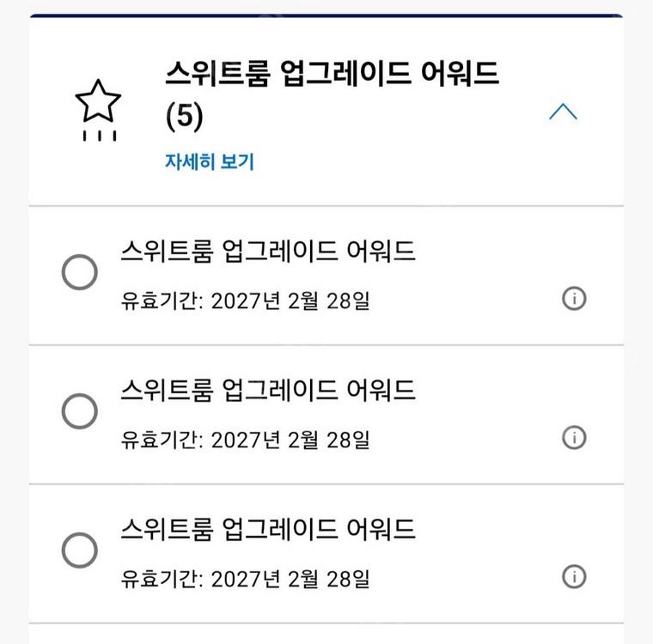This screenshot has width=653, height=644.
Task: Click the 스위트룸 업그레이드 어워드 header title
Action: click(x=333, y=75)
